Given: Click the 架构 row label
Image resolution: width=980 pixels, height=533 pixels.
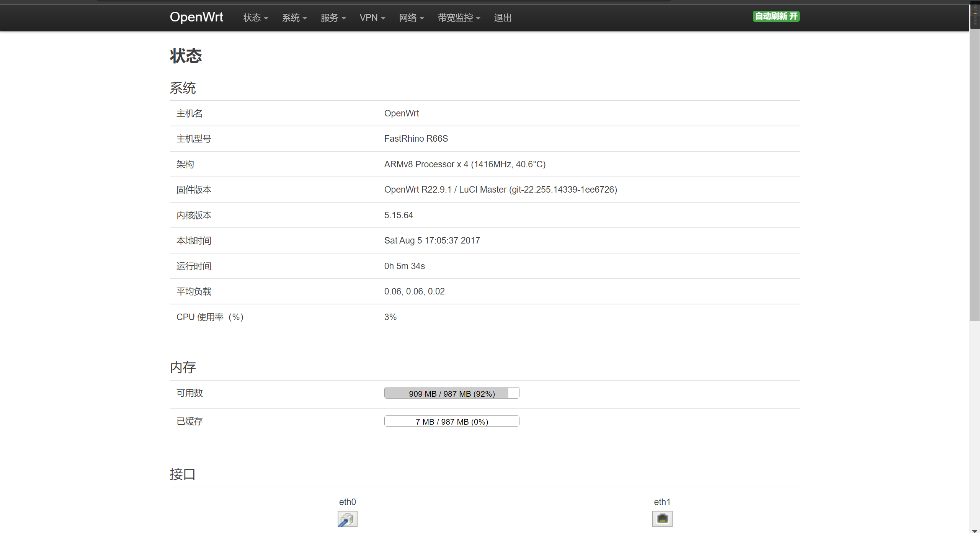Looking at the screenshot, I should point(185,164).
